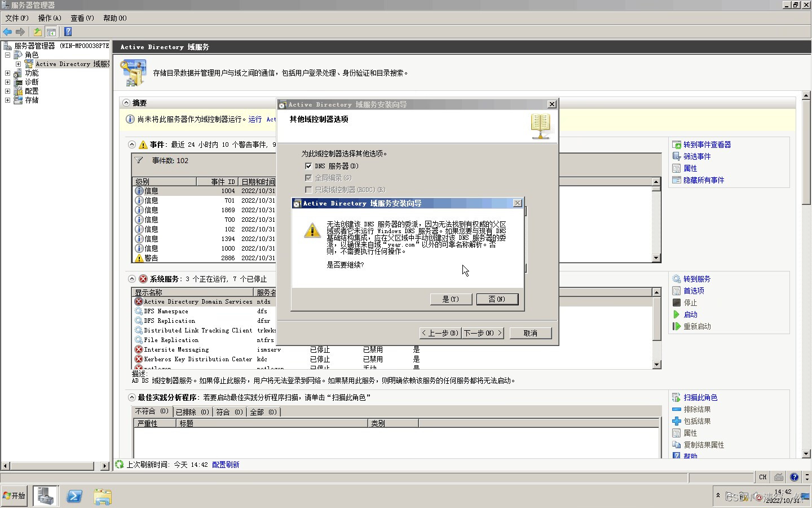Collapse the 摘要 section

tap(126, 103)
